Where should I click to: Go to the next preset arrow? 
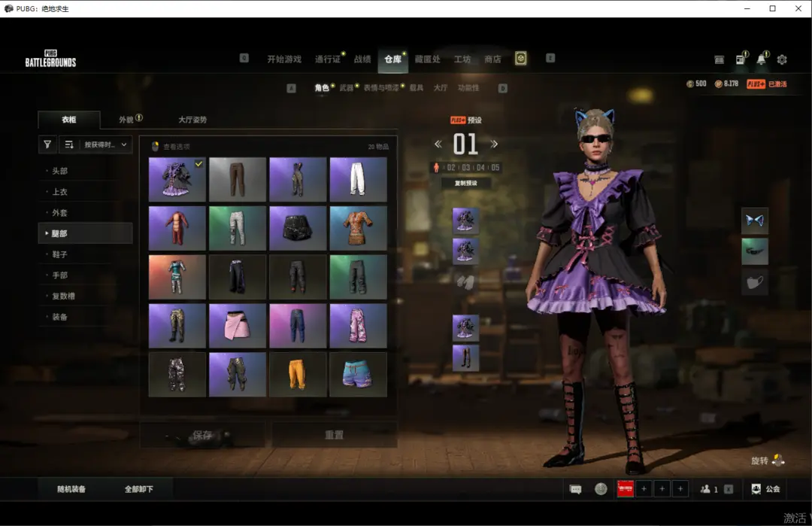pos(494,144)
